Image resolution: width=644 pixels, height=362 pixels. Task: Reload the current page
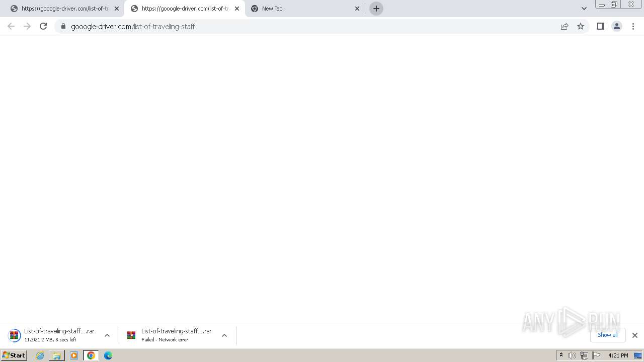(43, 26)
